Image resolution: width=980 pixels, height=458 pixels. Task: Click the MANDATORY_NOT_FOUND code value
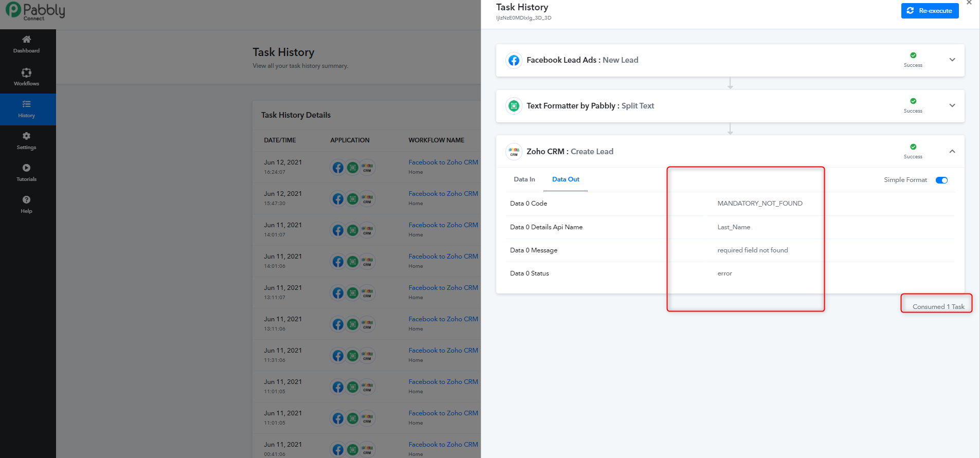(760, 204)
